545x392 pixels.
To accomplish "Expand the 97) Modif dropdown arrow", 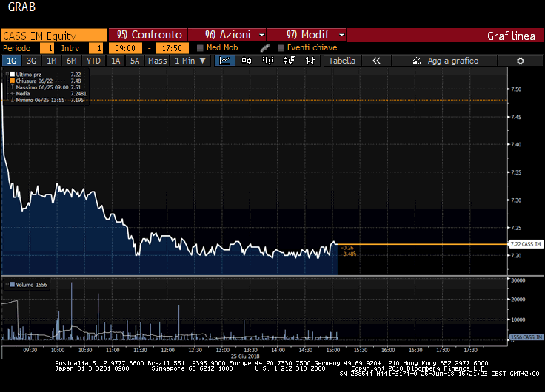I will (x=341, y=35).
